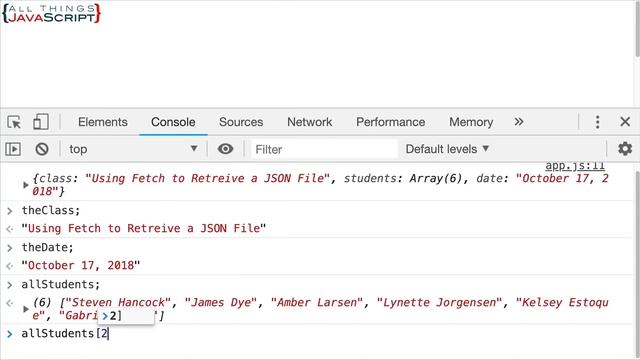The height and width of the screenshot is (360, 640).
Task: Close the DevTools panel
Action: click(625, 122)
